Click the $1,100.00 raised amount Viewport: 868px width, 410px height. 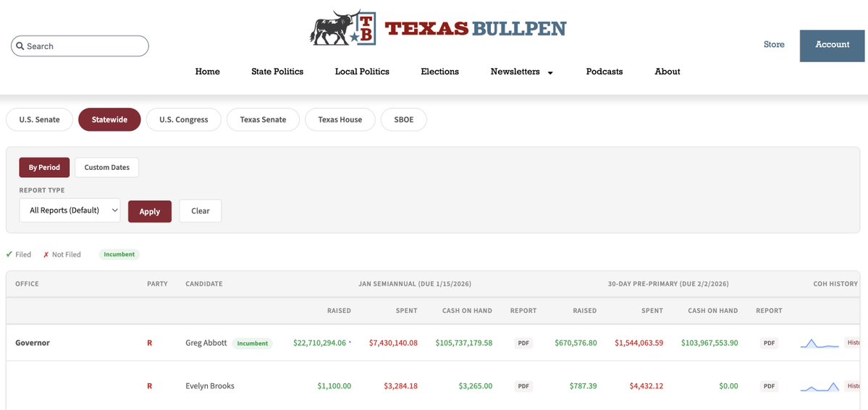[x=334, y=386]
